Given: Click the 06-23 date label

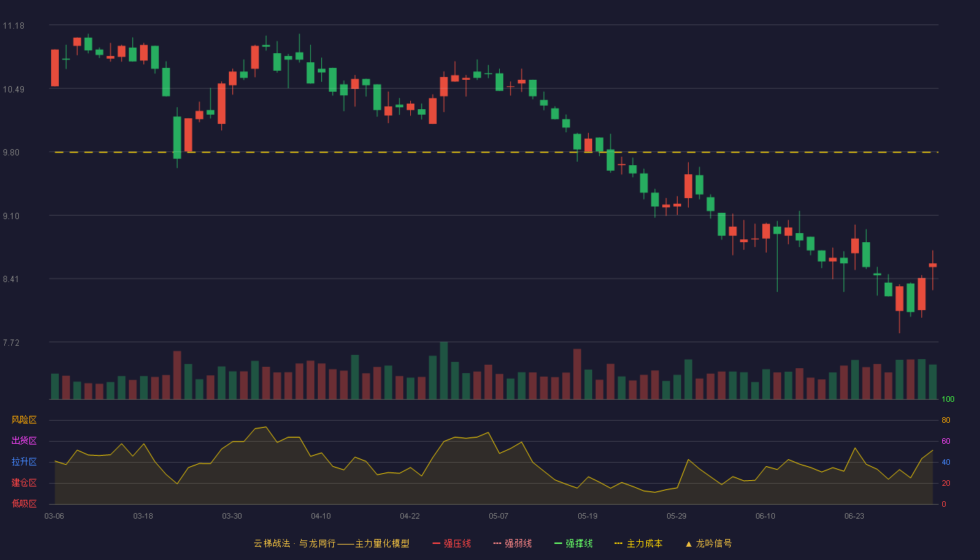Looking at the screenshot, I should point(854,516).
